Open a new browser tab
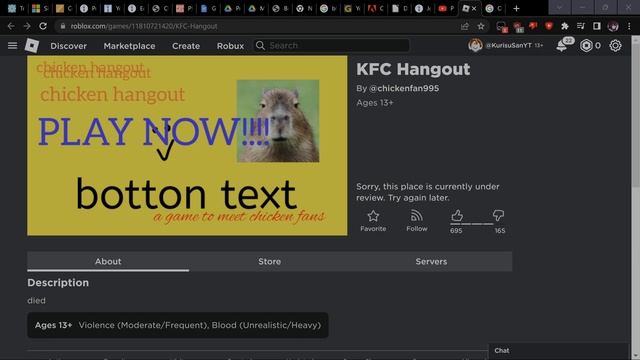The width and height of the screenshot is (640, 360). tap(516, 8)
